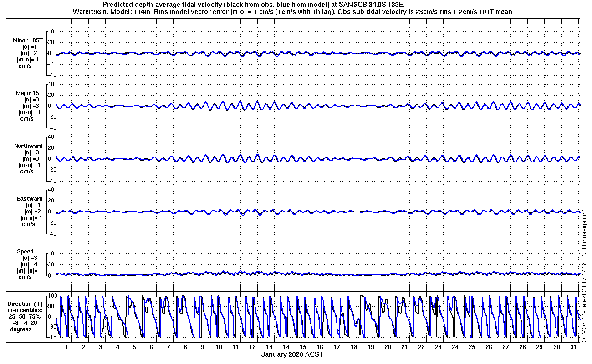This screenshot has width=592, height=364.
Task: Click day 18 tick label on date axis
Action: 353,347
